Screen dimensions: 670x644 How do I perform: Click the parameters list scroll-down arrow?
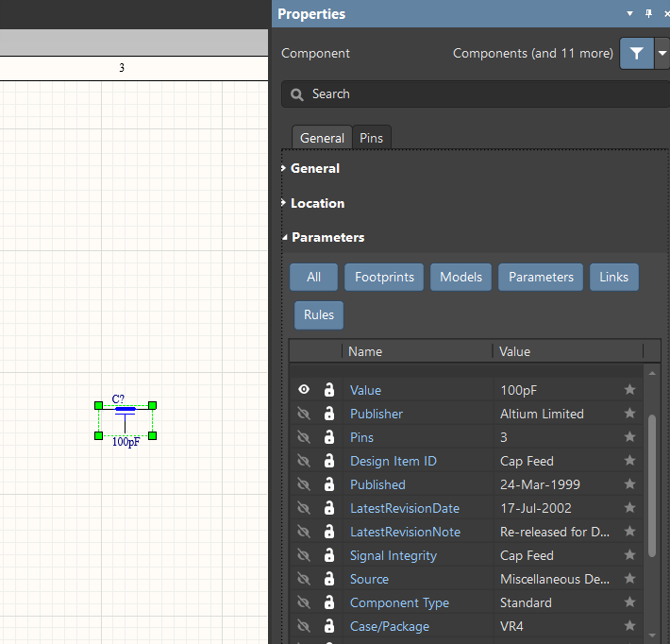click(x=652, y=636)
